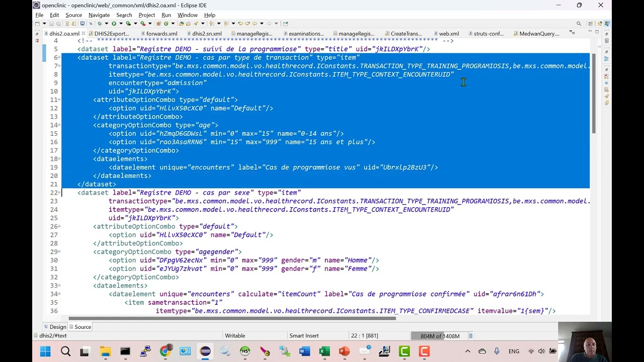Maximize the editor area button
This screenshot has width=644, height=362.
coord(597,32)
